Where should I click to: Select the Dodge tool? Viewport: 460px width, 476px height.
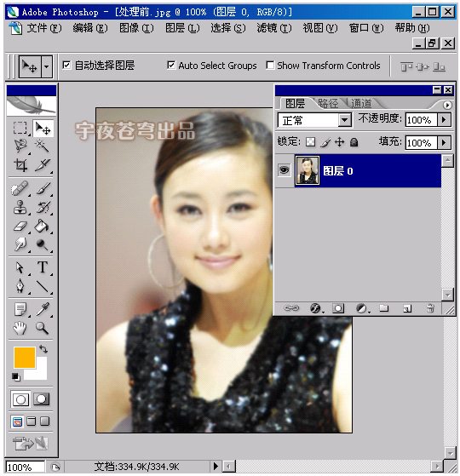(x=43, y=244)
